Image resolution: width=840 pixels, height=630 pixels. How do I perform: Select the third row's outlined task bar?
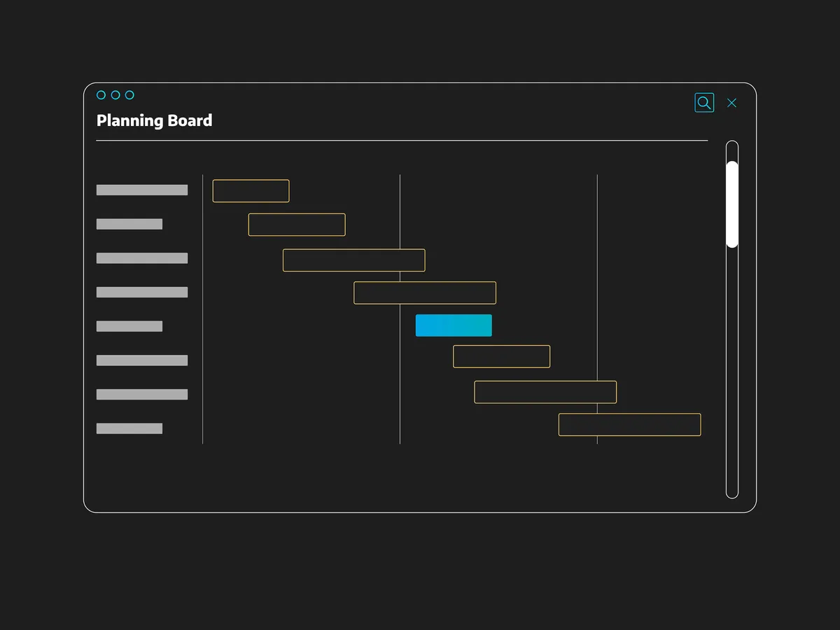coord(353,260)
